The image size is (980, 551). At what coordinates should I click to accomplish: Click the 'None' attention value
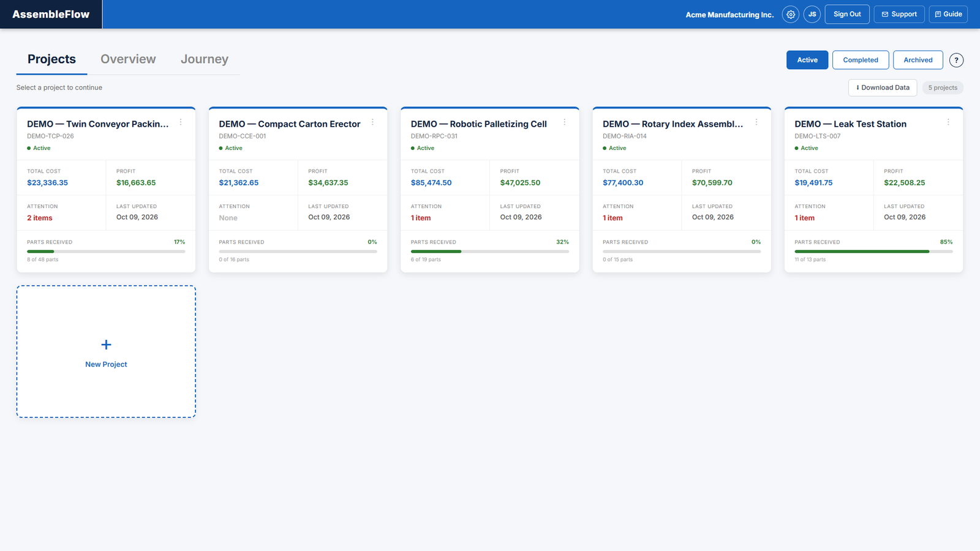click(x=228, y=218)
